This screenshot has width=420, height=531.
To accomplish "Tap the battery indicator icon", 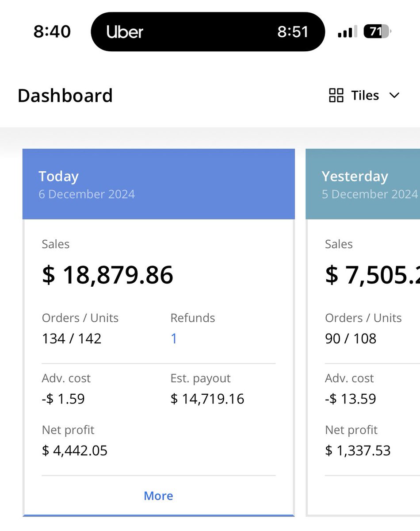I will (377, 31).
